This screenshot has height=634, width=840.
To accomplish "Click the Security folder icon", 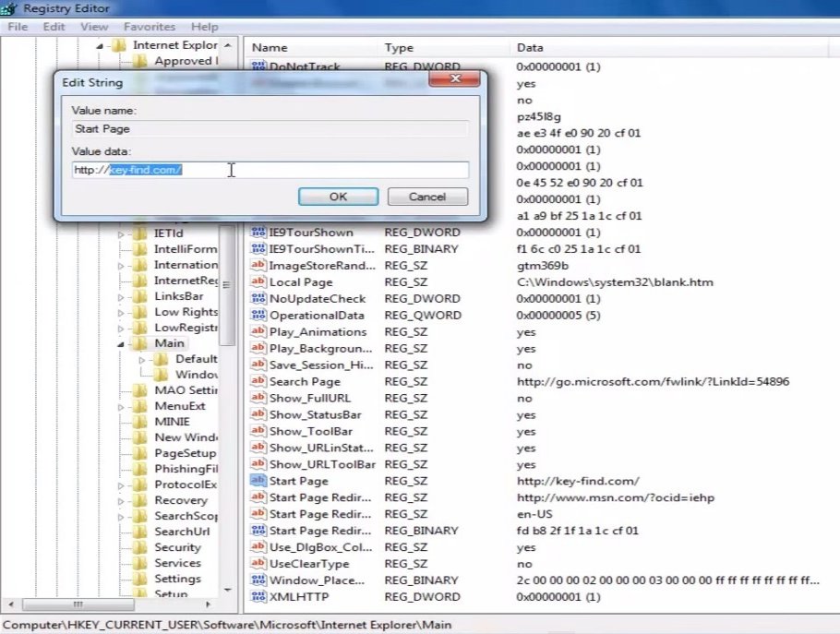I will coord(139,547).
